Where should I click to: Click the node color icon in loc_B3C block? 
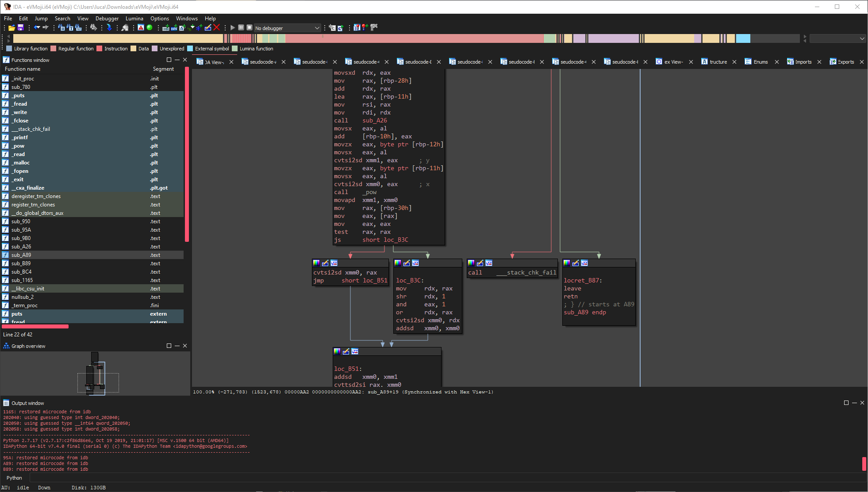tap(398, 263)
